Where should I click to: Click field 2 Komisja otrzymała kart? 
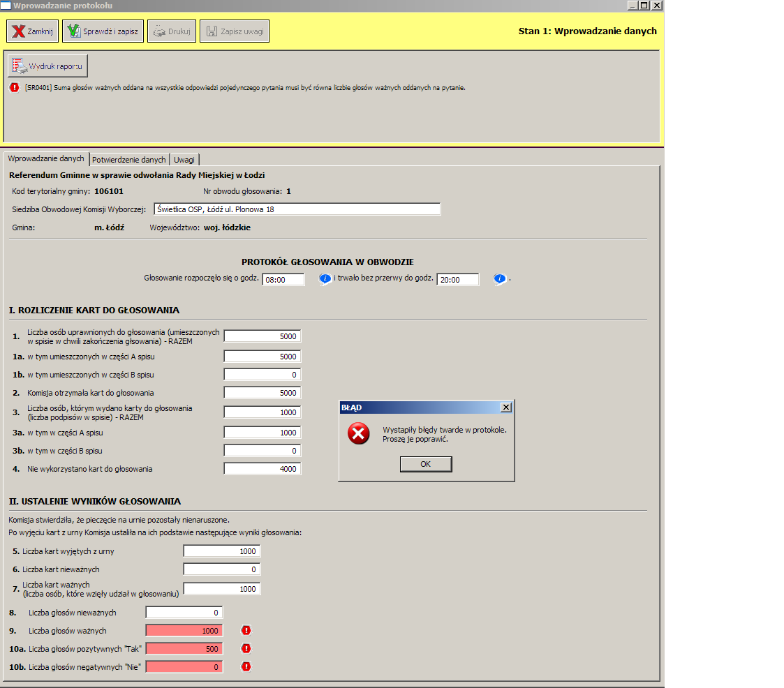[262, 393]
